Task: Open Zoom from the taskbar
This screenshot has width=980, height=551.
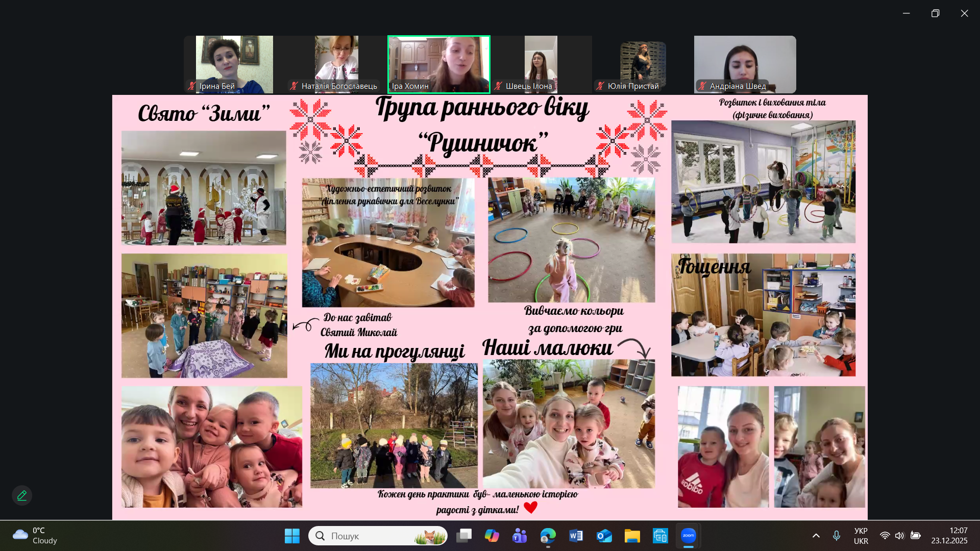Action: click(688, 536)
